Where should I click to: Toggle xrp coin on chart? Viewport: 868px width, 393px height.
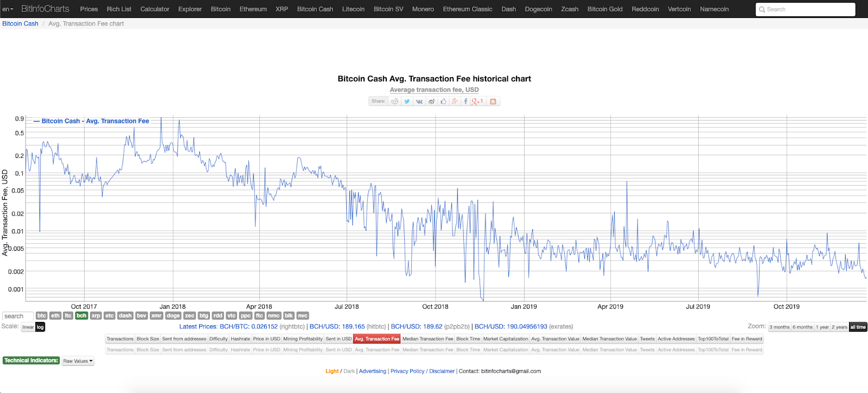point(96,315)
